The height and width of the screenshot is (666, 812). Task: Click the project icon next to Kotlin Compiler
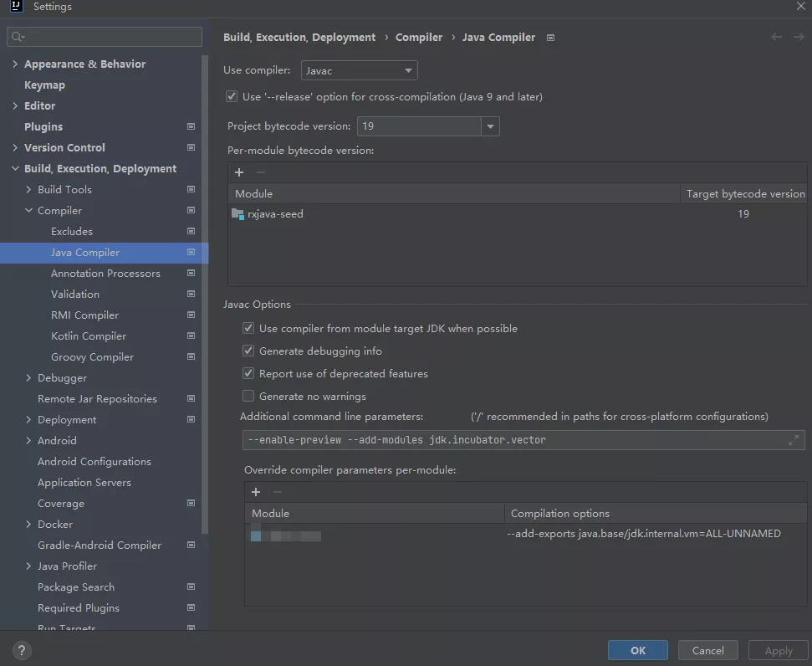(x=192, y=336)
